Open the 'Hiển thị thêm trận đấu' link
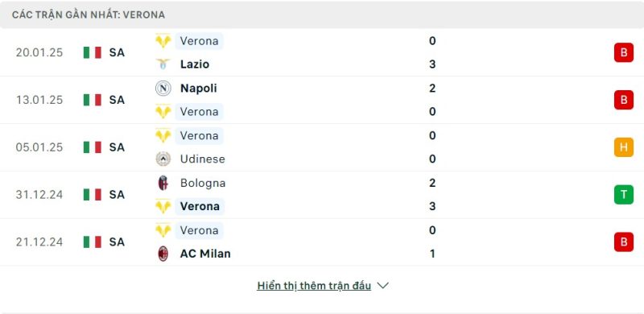Viewport: 644px width, 314px height. pyautogui.click(x=314, y=286)
